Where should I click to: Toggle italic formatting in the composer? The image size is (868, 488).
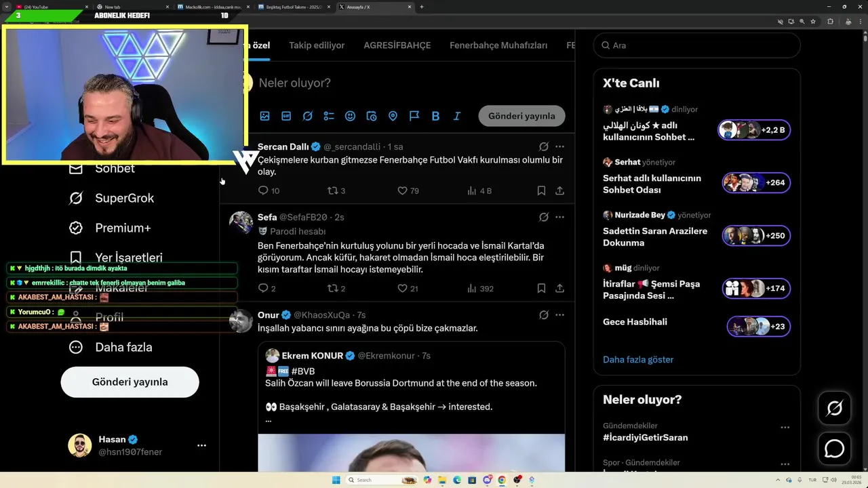[457, 116]
